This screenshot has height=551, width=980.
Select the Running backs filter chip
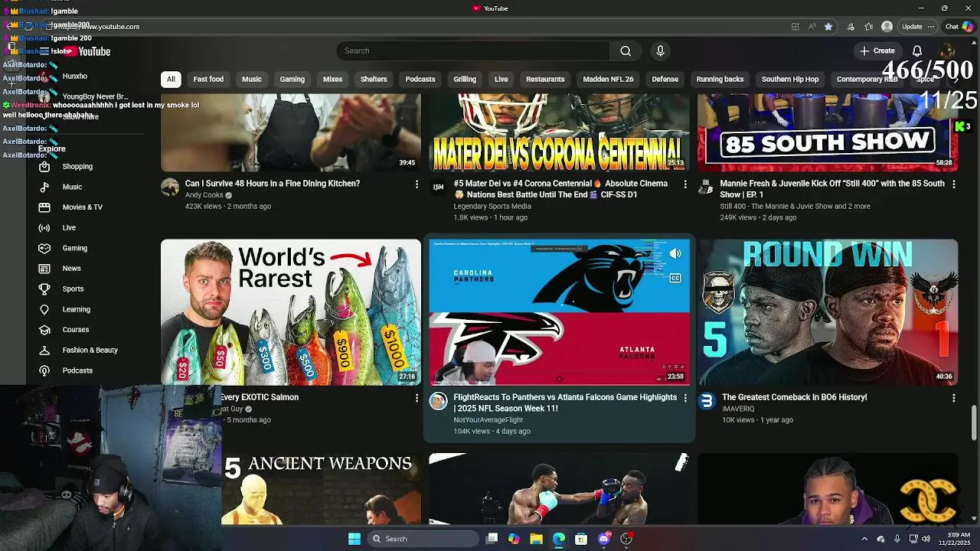coord(720,79)
